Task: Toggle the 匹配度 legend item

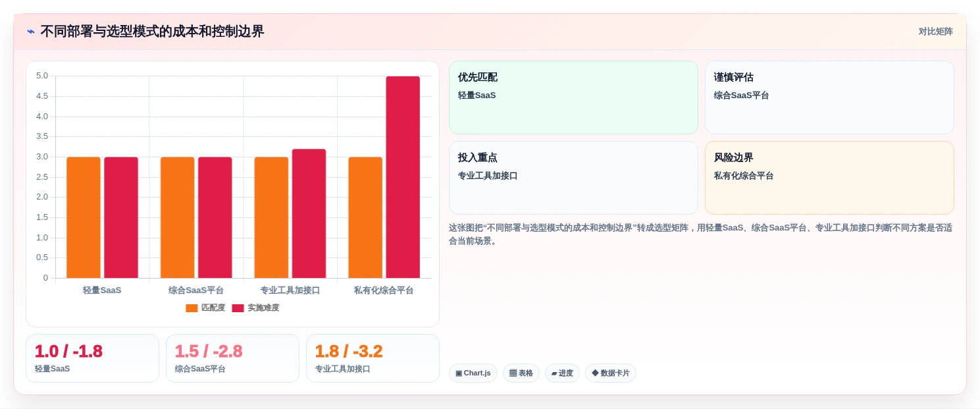Action: click(205, 308)
